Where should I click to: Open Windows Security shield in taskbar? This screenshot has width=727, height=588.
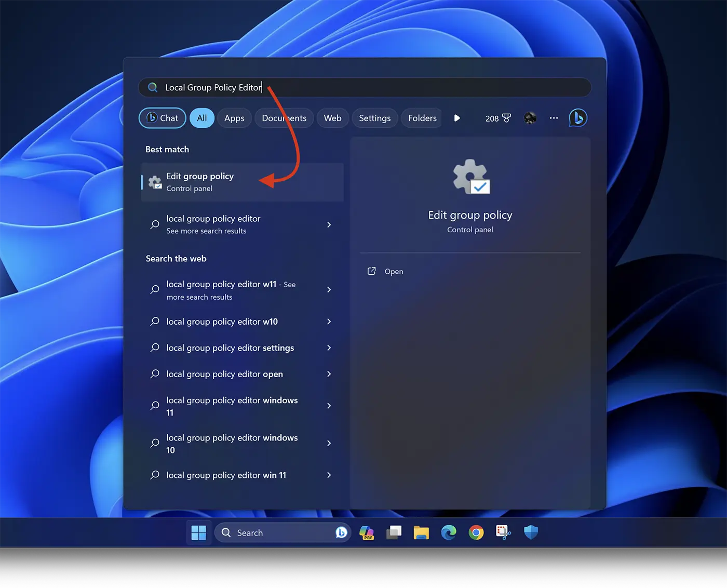tap(531, 532)
